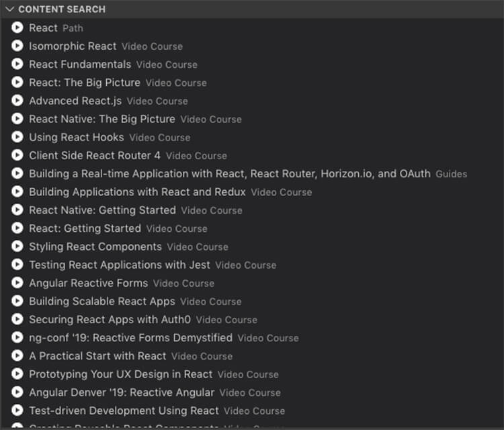The image size is (504, 430).
Task: Select ng-conf '19: Reactive Forms Demystified
Action: [164, 338]
